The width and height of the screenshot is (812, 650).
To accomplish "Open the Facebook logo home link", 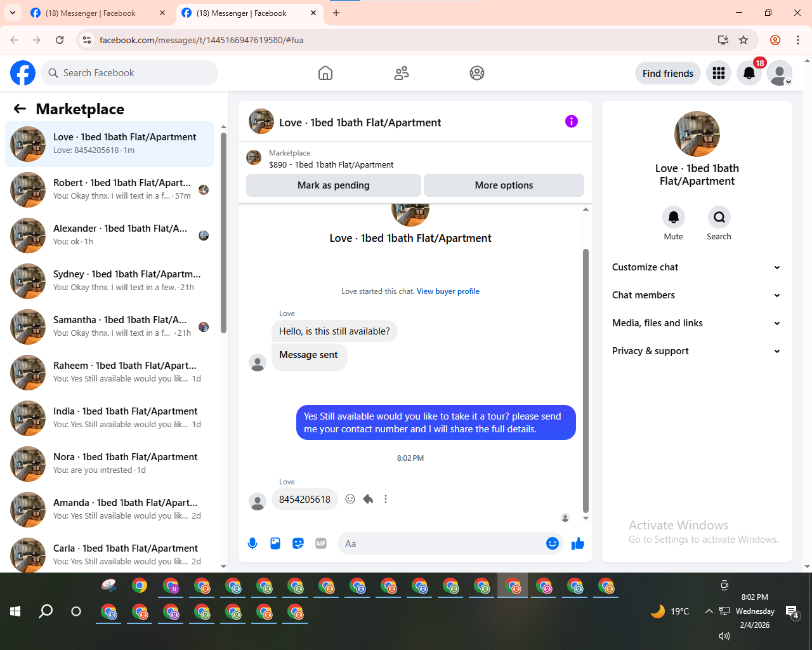I will click(23, 73).
